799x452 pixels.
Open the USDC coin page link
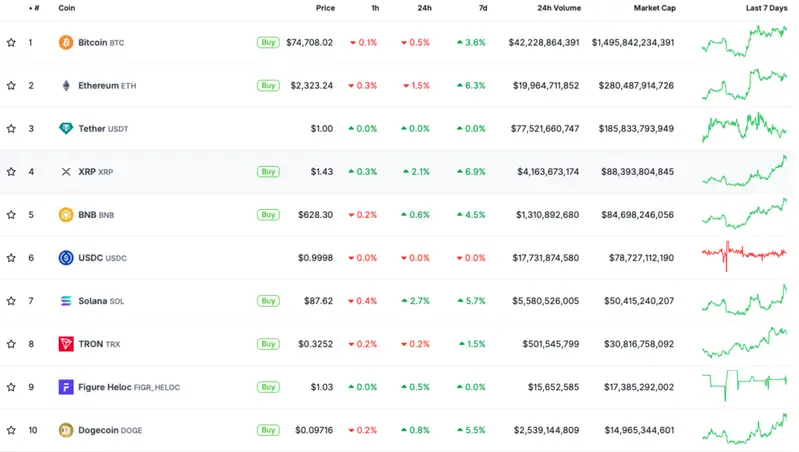click(102, 258)
